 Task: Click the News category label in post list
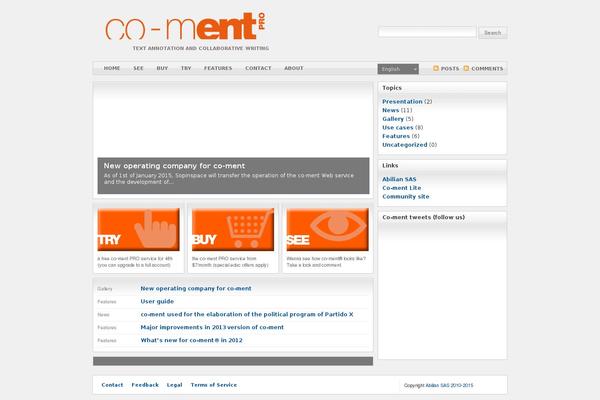[x=103, y=315]
